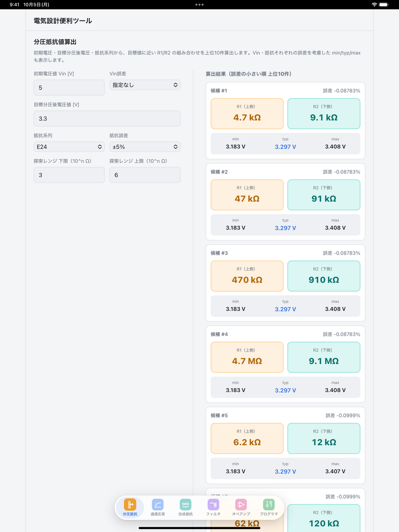Screen dimensions: 399x532
Task: Click the 9:41 clock in status bar
Action: (15, 5)
